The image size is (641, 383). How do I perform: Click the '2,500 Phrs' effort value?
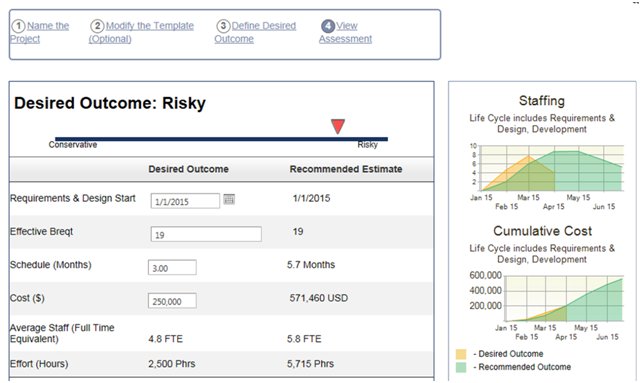click(x=172, y=364)
